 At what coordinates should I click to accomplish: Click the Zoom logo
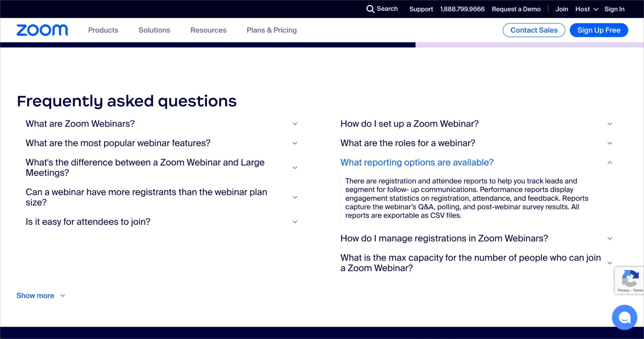[x=42, y=30]
